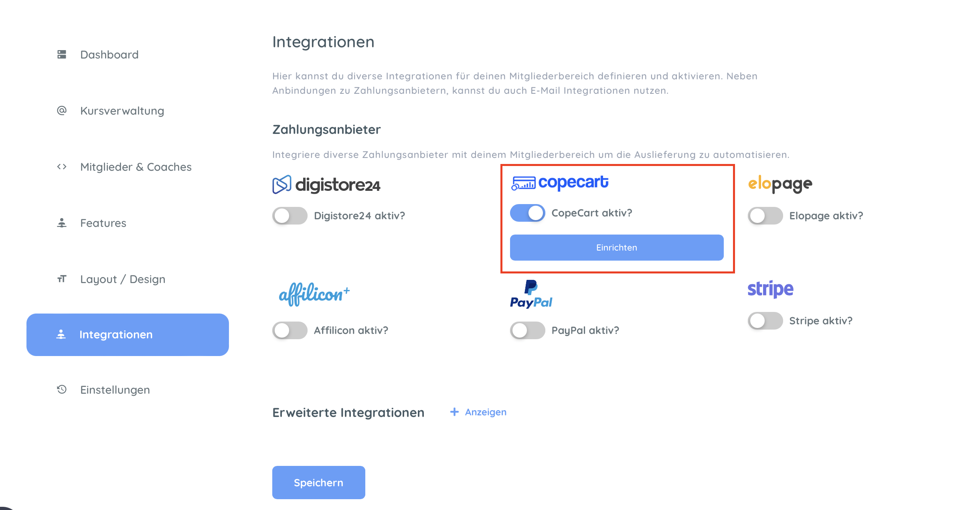Click the Features sidebar icon

click(62, 223)
